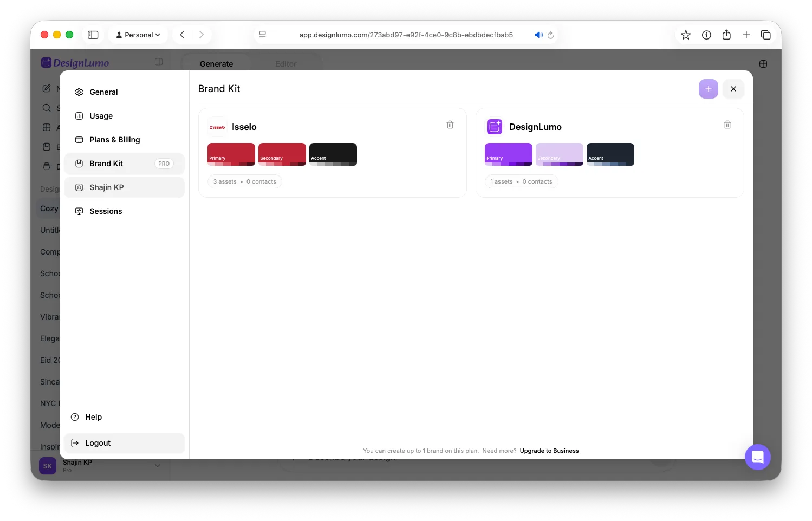Select Isselo Secondary red color swatch
812x521 pixels.
[x=282, y=154]
